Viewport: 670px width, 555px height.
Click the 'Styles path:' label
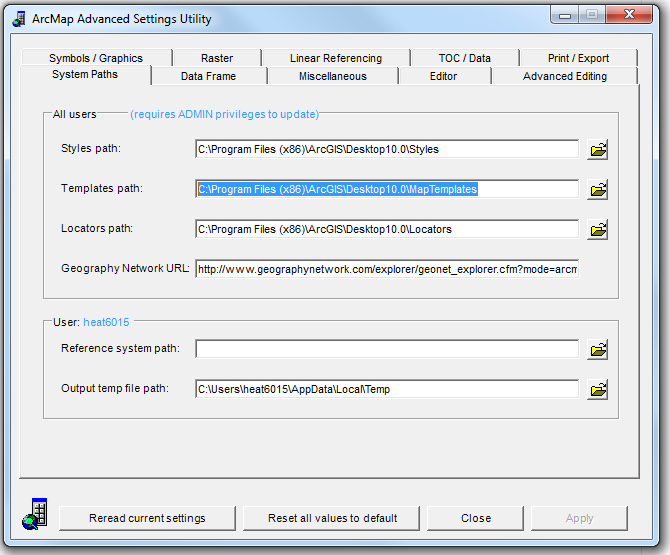pos(91,148)
